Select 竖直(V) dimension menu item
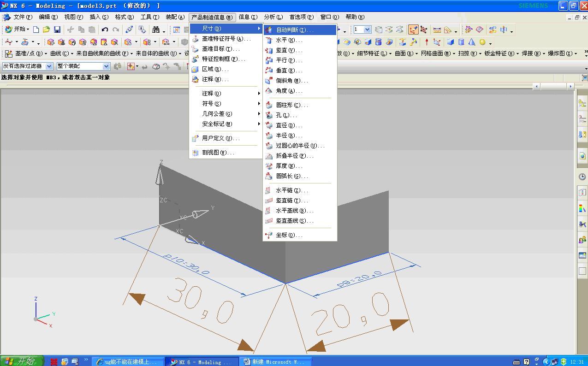Image resolution: width=588 pixels, height=366 pixels. [x=300, y=50]
